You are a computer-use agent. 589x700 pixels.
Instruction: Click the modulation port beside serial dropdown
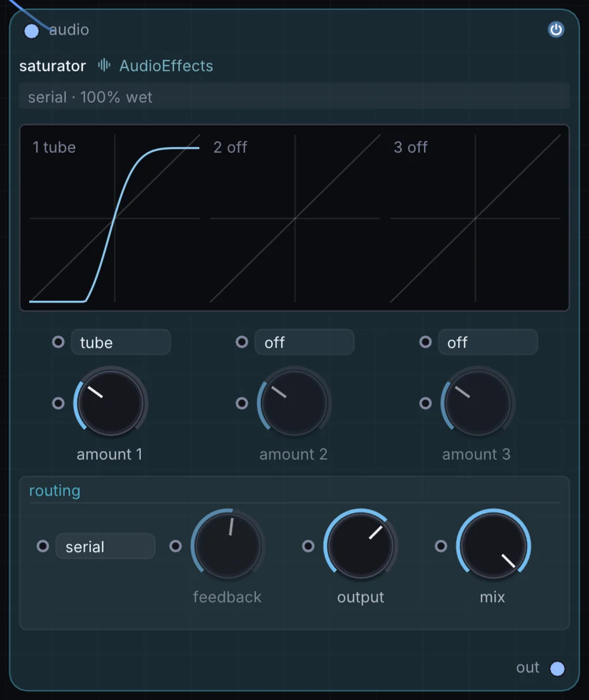pyautogui.click(x=43, y=546)
